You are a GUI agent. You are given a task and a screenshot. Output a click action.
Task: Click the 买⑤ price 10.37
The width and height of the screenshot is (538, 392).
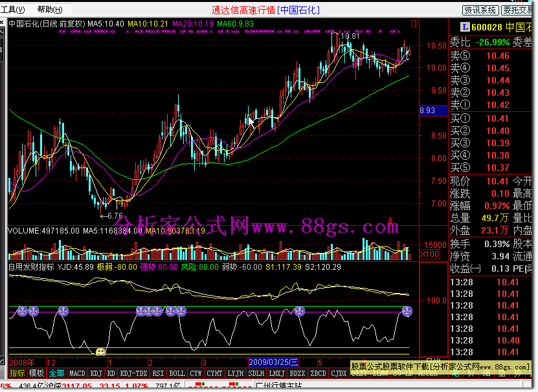tap(497, 168)
